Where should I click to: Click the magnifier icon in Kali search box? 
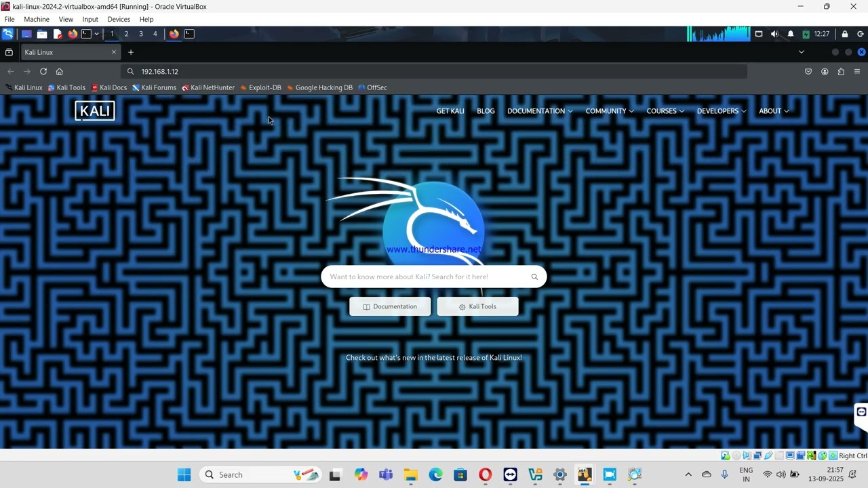534,277
